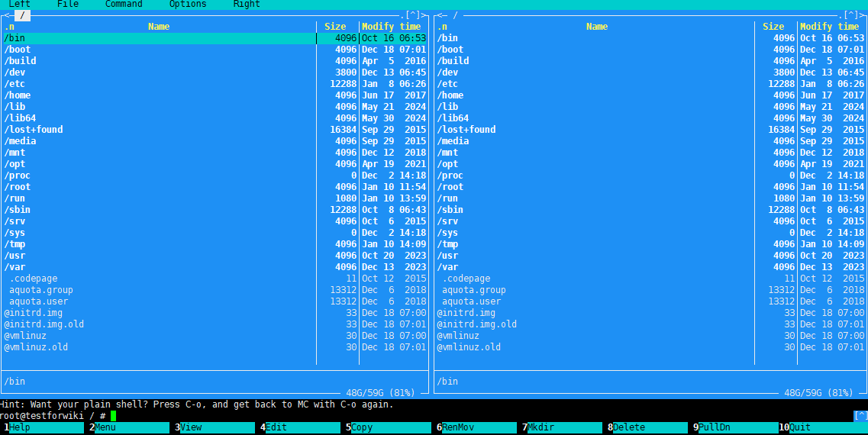Sort right panel by Size header
The height and width of the screenshot is (435, 868).
pos(773,27)
